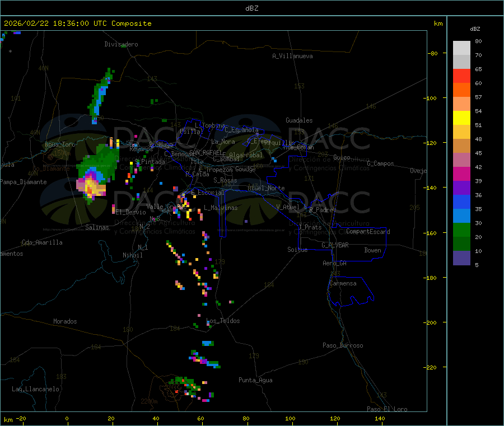
Task: Click the green 20-30 dBZ legend swatch
Action: (x=461, y=230)
